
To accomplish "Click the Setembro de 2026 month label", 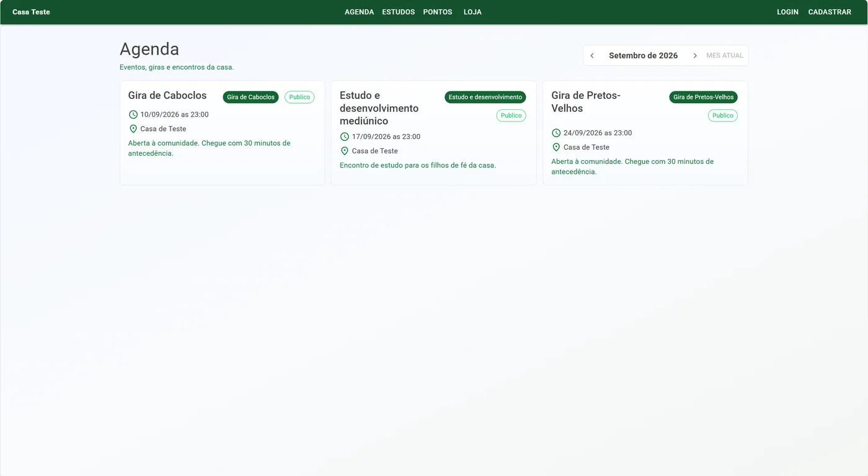I will tap(644, 56).
